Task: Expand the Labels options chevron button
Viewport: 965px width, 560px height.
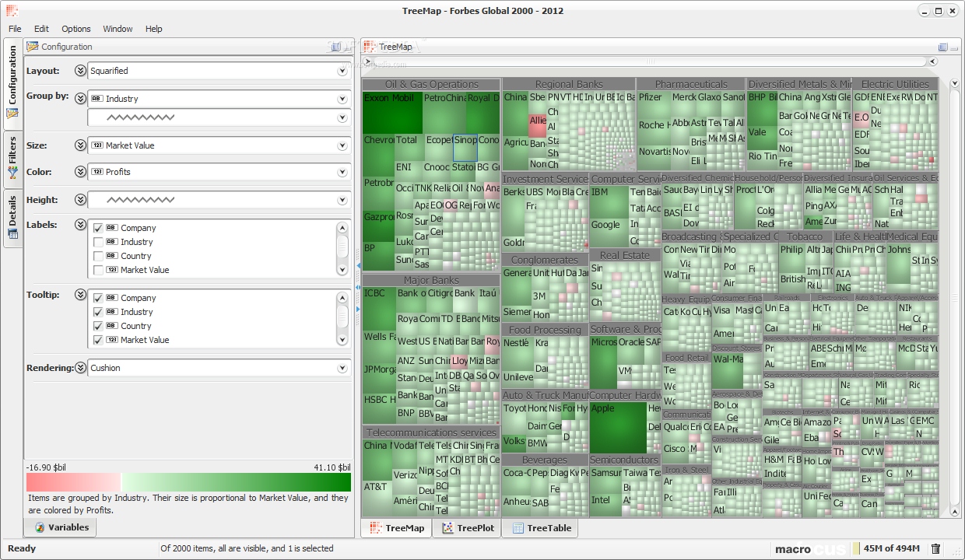Action: point(80,225)
